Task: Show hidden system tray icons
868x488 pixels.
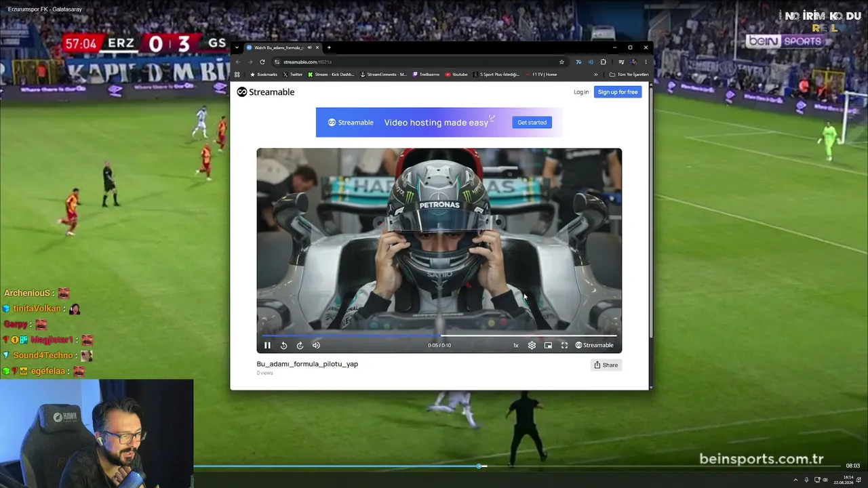Action: (x=795, y=480)
